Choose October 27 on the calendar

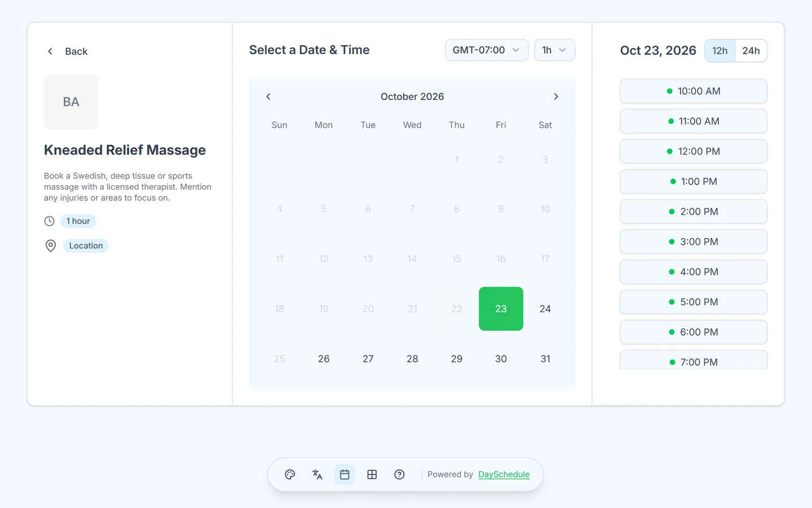pyautogui.click(x=368, y=359)
